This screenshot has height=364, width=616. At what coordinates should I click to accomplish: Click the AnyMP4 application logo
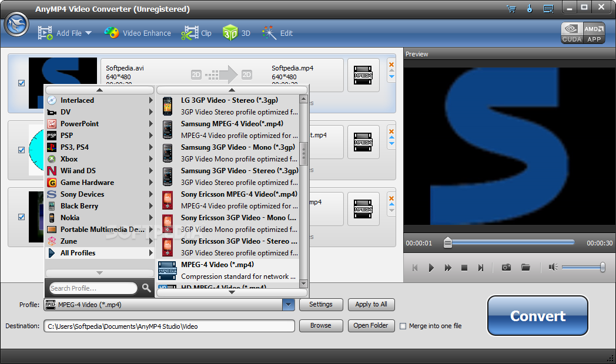click(16, 24)
